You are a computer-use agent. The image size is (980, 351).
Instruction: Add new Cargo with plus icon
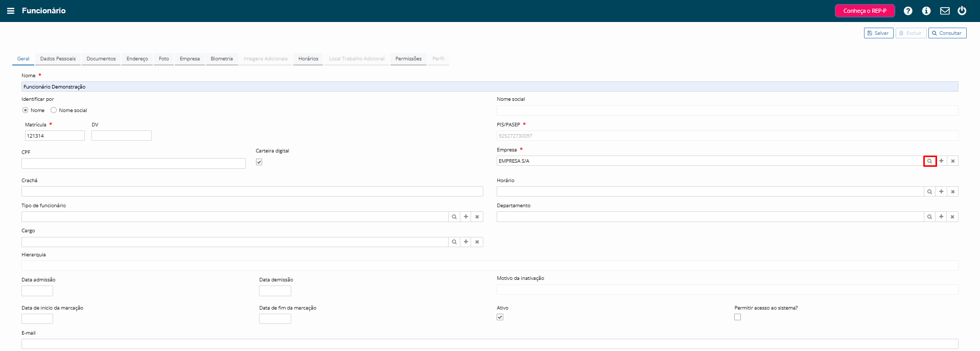[466, 242]
